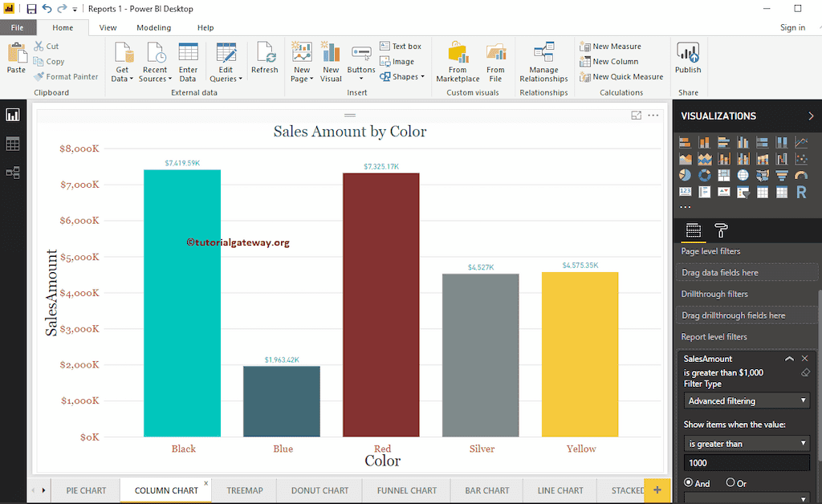The image size is (822, 504).
Task: Clear the SalesAmount filter with eraser icon
Action: coord(805,372)
